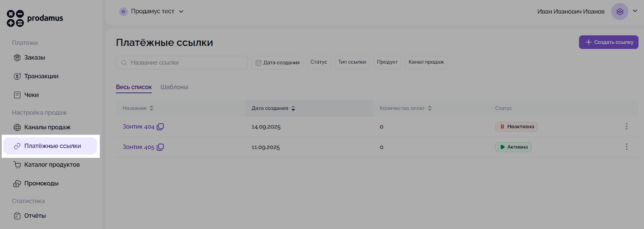Click the user avatar icon
The height and width of the screenshot is (229, 644).
pyautogui.click(x=619, y=12)
